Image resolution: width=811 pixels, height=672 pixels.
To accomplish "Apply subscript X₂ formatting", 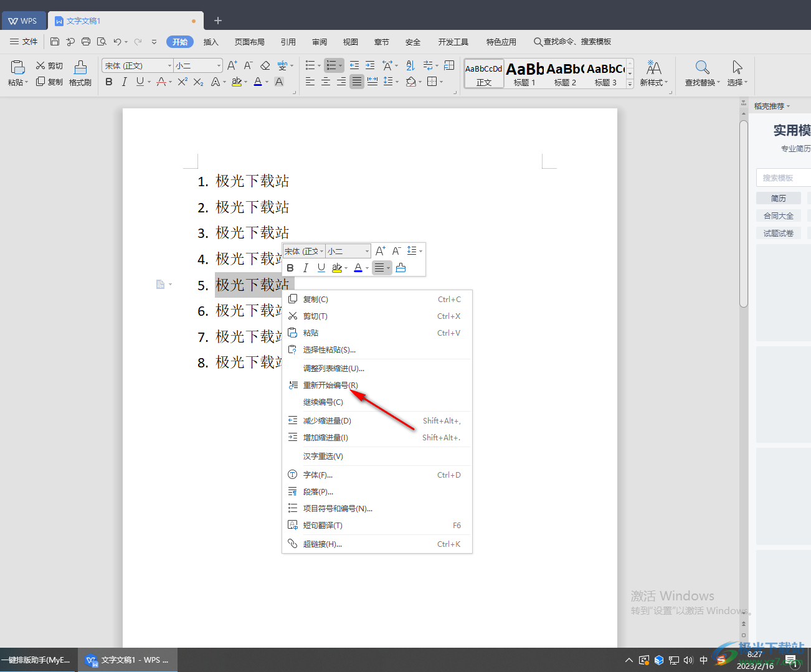I will tap(198, 82).
